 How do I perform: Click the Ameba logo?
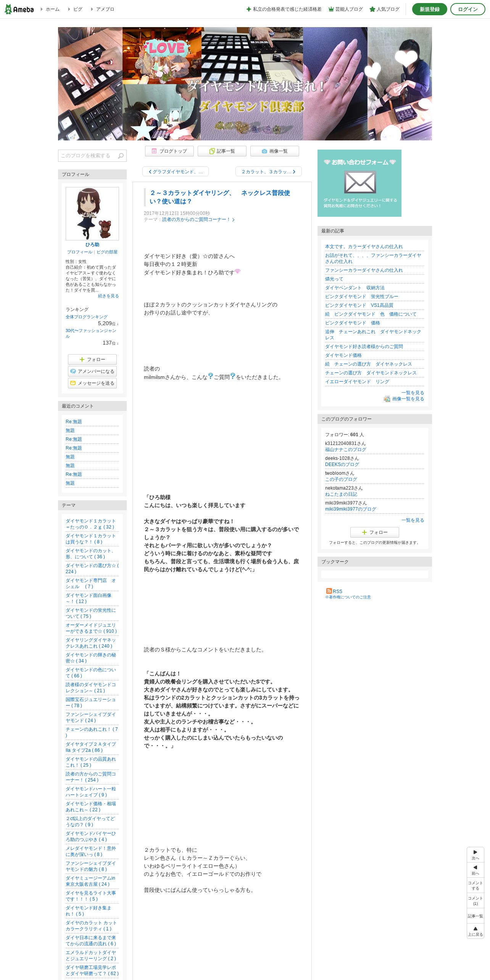(x=19, y=9)
